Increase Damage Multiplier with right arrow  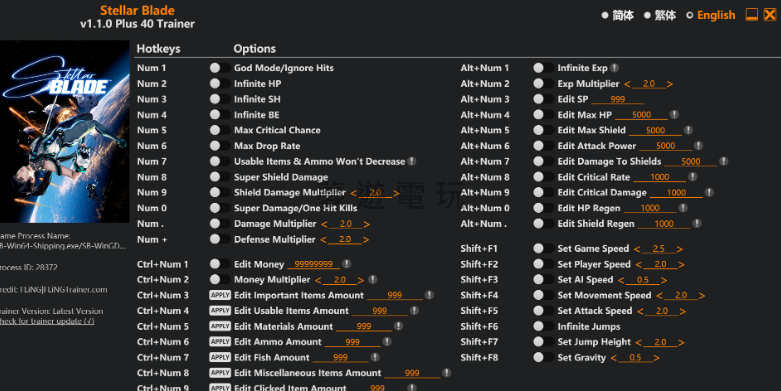367,224
